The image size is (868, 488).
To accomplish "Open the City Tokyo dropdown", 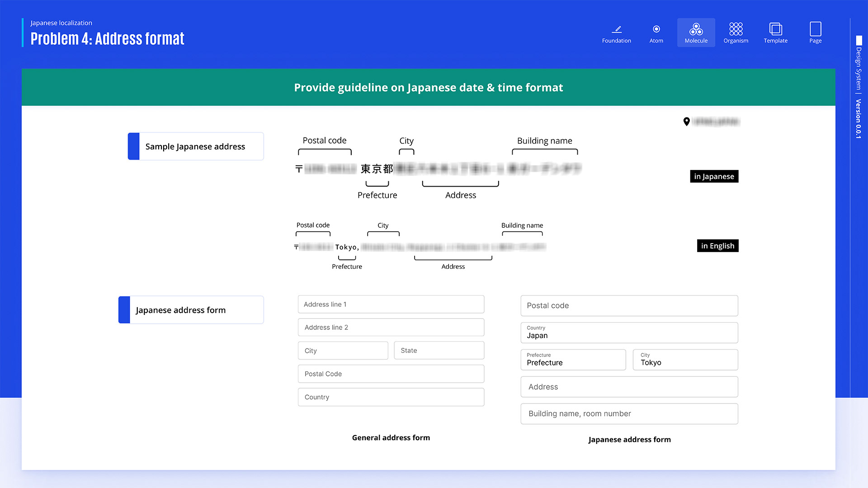I will (685, 360).
